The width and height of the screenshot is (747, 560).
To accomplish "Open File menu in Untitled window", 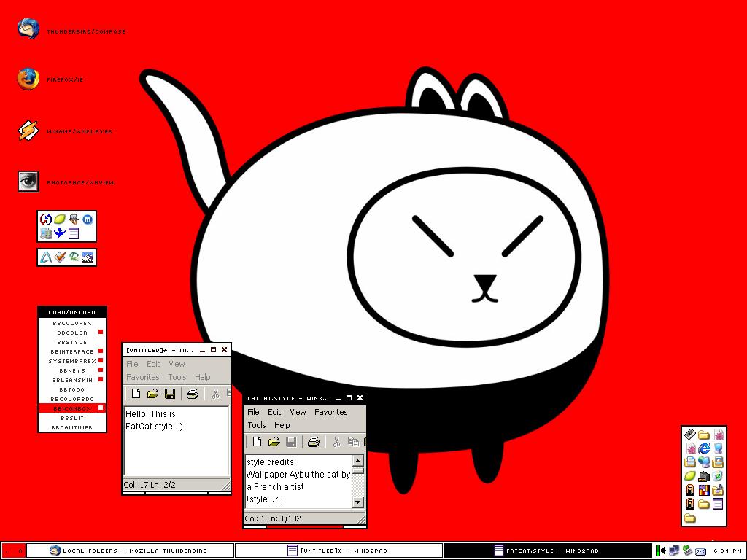I will click(132, 364).
